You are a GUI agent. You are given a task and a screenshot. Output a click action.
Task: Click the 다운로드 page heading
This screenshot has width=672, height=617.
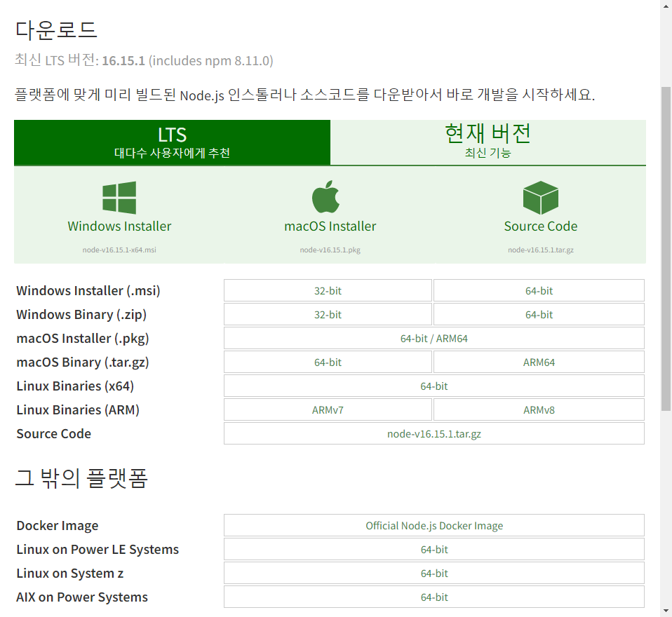coord(56,30)
